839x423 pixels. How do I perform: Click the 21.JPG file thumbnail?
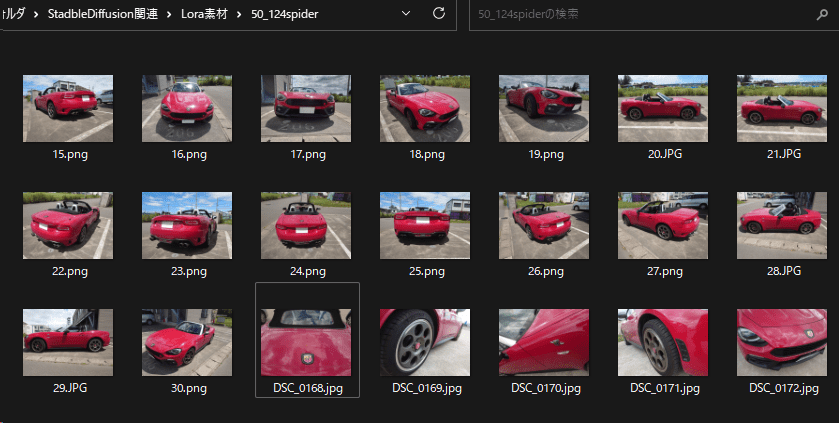point(782,108)
